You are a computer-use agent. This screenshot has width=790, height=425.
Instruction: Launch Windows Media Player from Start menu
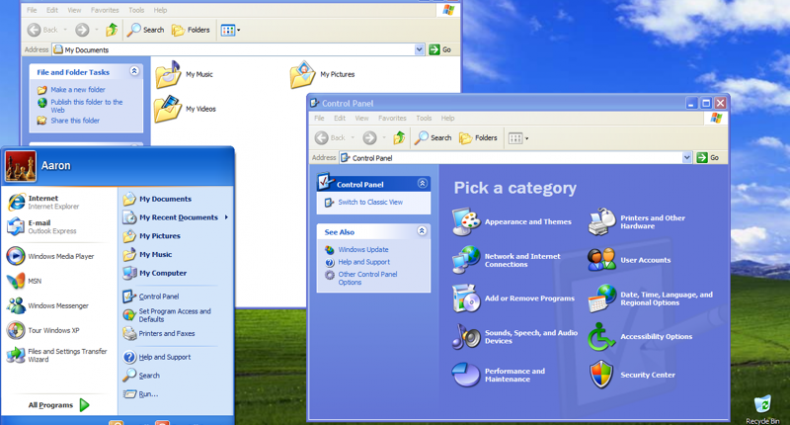(60, 256)
